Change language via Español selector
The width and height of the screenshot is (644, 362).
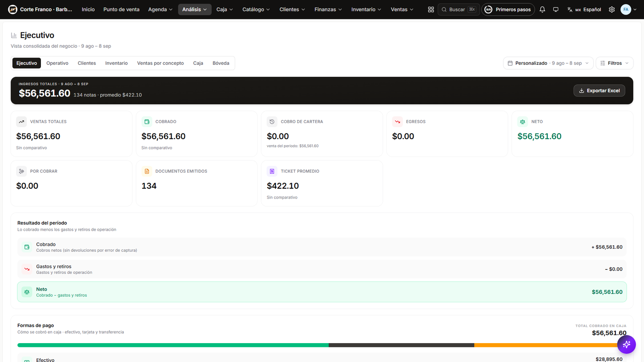[x=584, y=10]
